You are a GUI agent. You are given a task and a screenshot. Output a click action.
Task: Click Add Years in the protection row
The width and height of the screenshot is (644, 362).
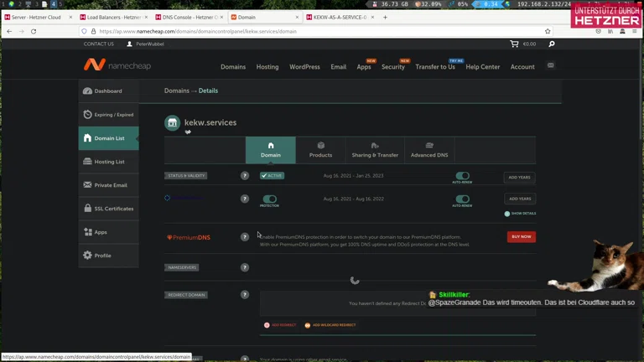click(x=520, y=199)
